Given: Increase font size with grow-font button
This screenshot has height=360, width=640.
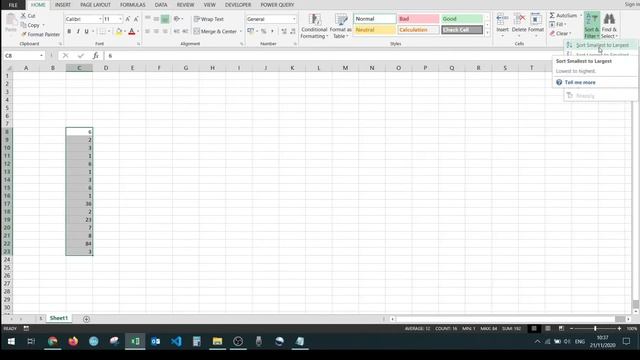Looking at the screenshot, I should click(128, 19).
